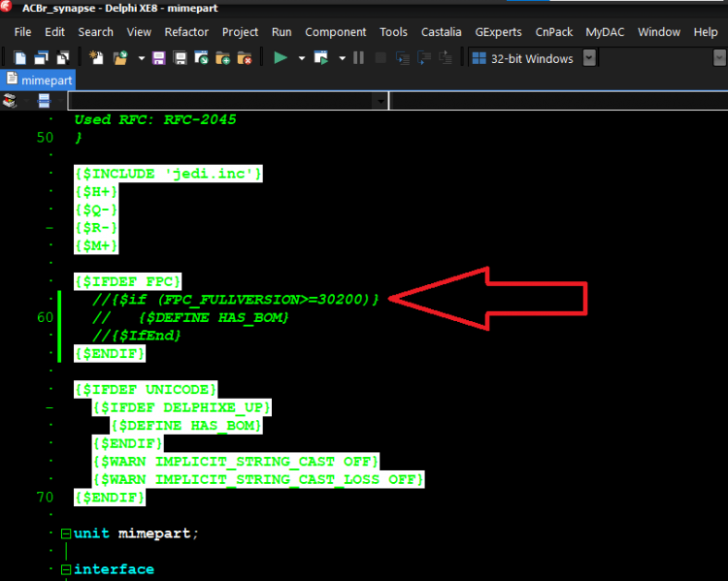Select the mimepart editor tab
The image size is (728, 581).
click(x=39, y=80)
